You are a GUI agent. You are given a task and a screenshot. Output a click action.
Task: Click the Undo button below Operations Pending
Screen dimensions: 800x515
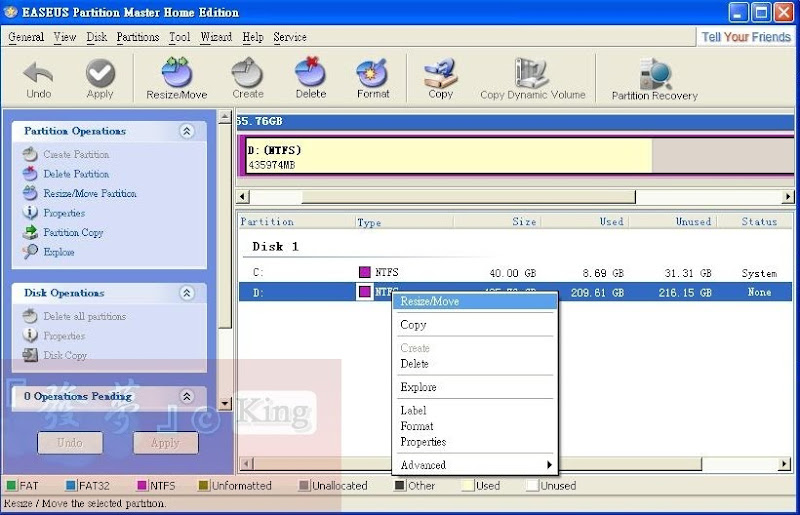point(70,443)
